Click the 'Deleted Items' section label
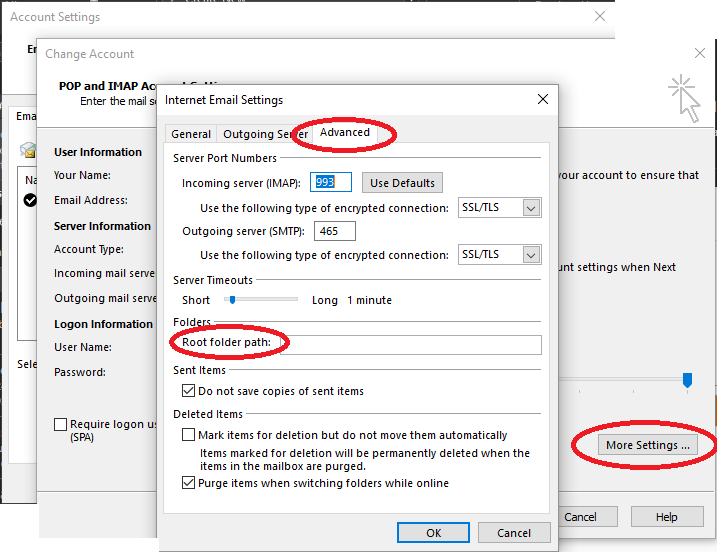 click(x=208, y=414)
